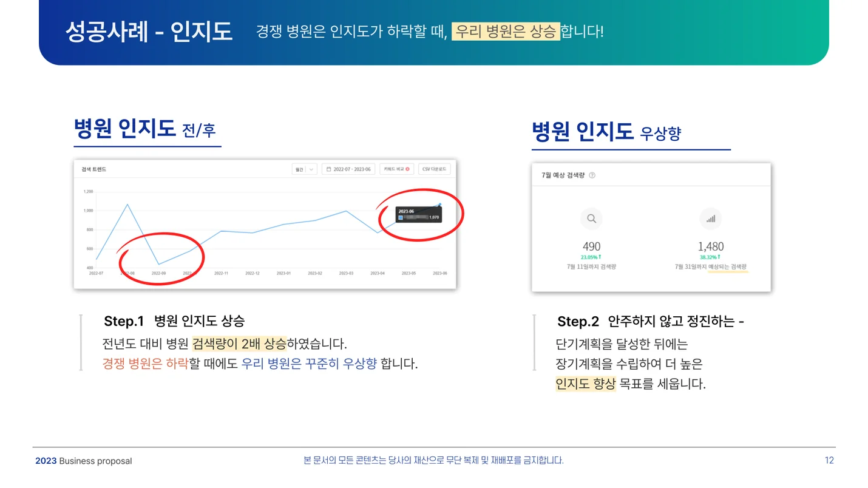This screenshot has height=488, width=868.
Task: Click the 7월 예상 검색량 card title
Action: tap(563, 175)
